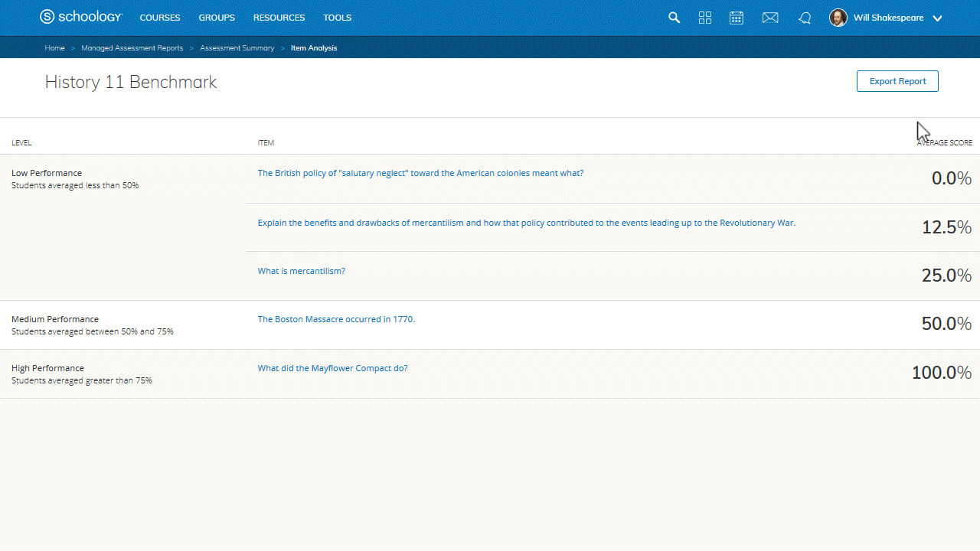Open the Groups menu
Viewport: 980px width, 551px height.
point(217,18)
